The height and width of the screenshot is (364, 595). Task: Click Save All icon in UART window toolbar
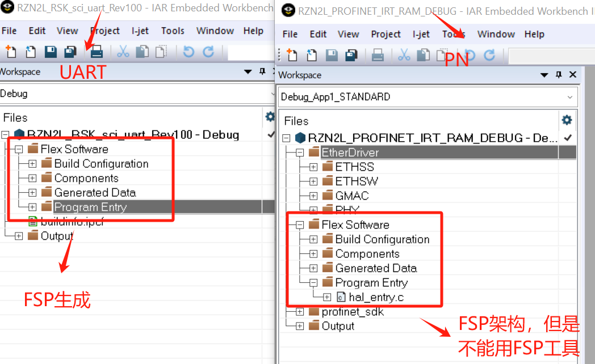pos(70,52)
